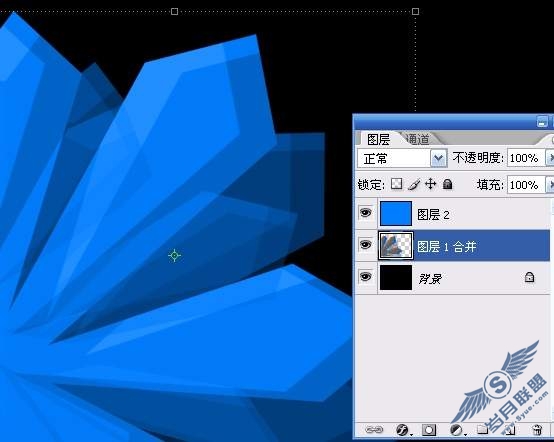Click the lock all padlock icon

click(x=447, y=184)
